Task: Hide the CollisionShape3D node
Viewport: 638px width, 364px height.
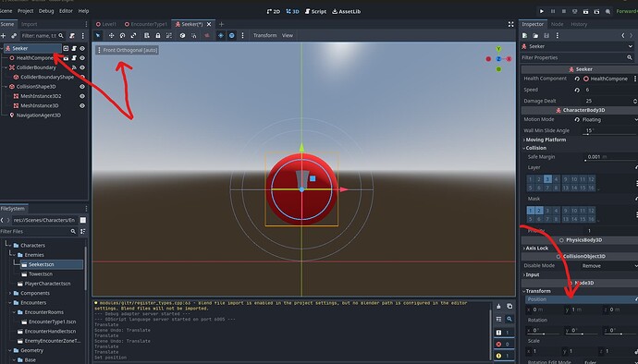Action: [x=82, y=86]
